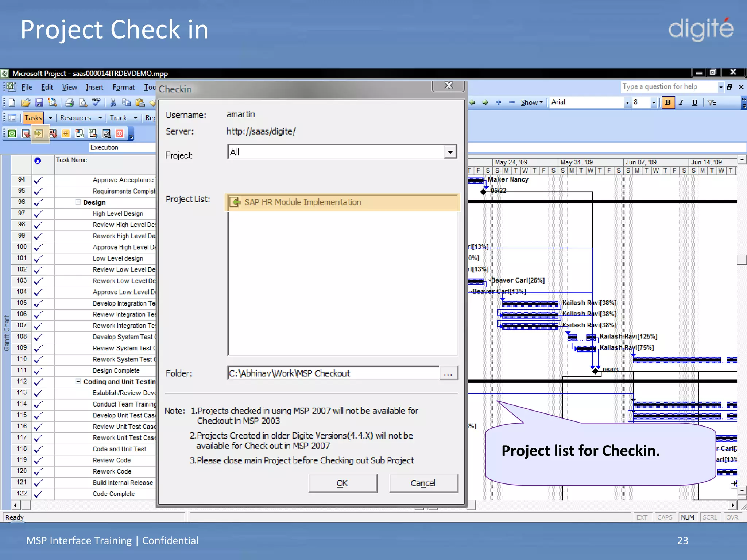The image size is (747, 560).
Task: Open the Arial font name dropdown
Action: tap(627, 102)
